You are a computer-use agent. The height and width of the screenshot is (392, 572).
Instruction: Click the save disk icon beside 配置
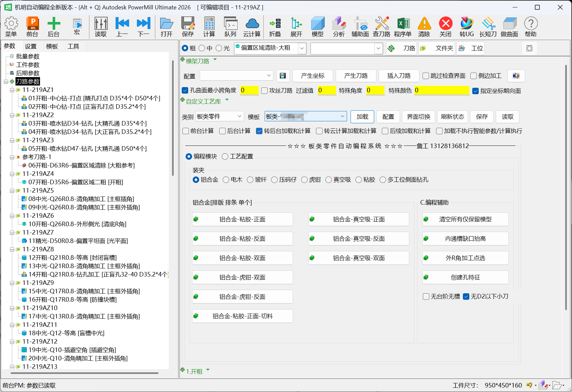click(x=283, y=75)
